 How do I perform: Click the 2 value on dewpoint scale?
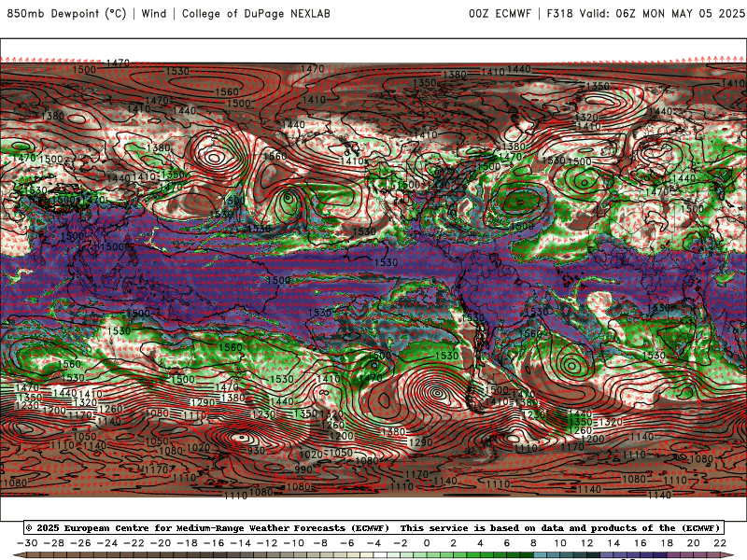tap(454, 543)
